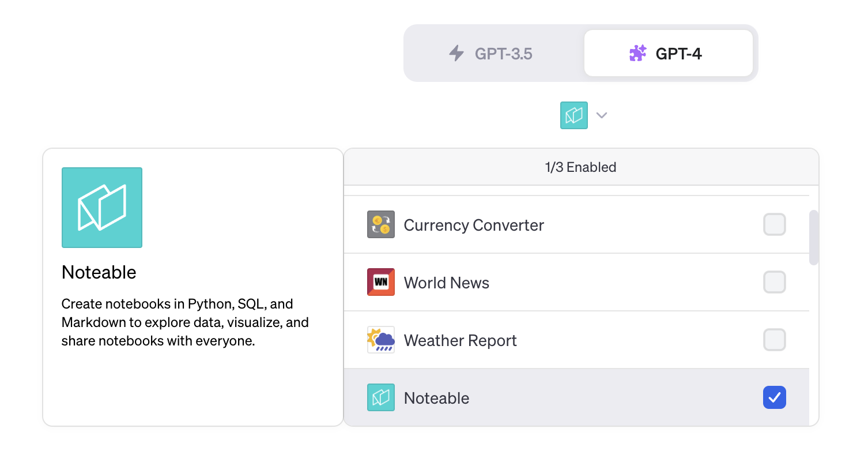Collapse the plugin dropdown chevron
The height and width of the screenshot is (466, 868).
click(602, 115)
